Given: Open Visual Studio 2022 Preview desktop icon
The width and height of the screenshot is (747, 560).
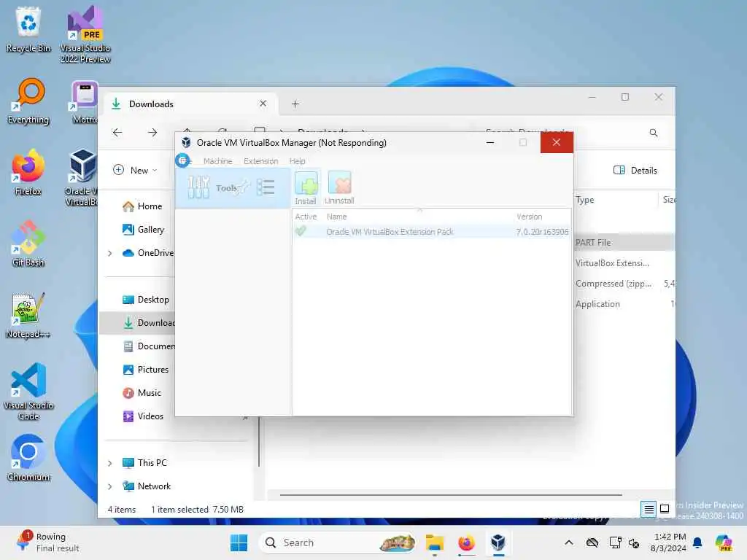Looking at the screenshot, I should coord(85,35).
